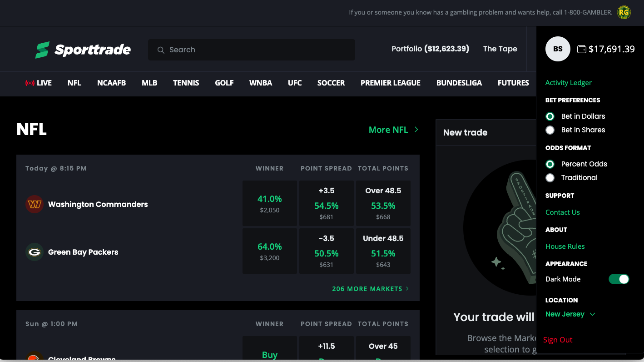The height and width of the screenshot is (362, 644).
Task: Click the Washington Commanders team name
Action: (x=98, y=204)
